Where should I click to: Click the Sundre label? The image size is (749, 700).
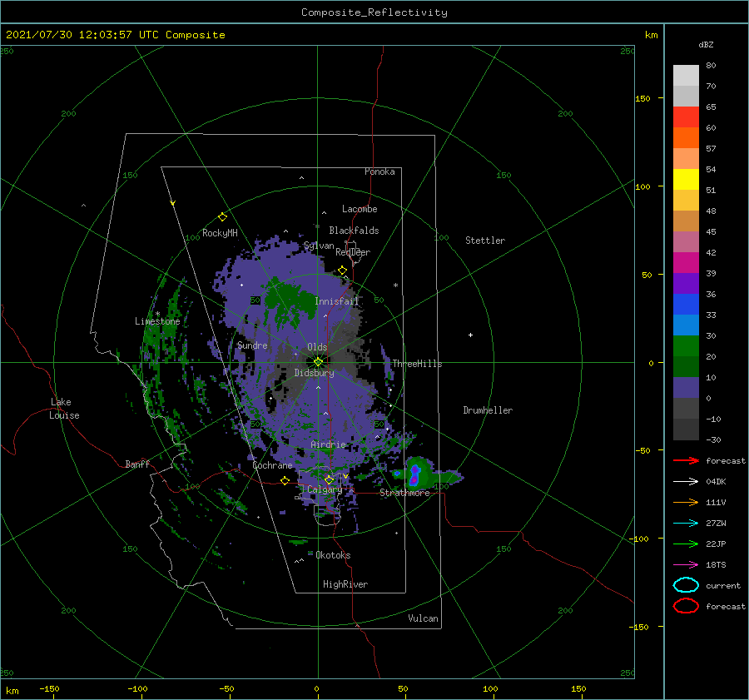(x=252, y=345)
